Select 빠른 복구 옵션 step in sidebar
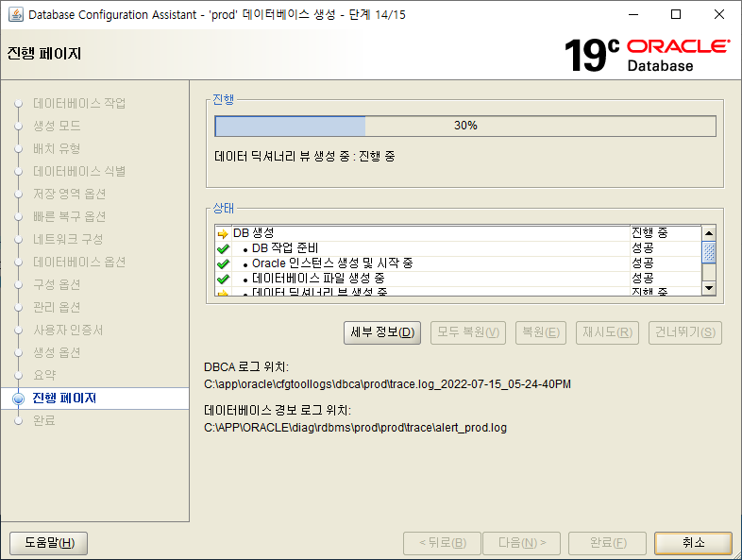Screen dimensions: 742x560 tap(70, 217)
